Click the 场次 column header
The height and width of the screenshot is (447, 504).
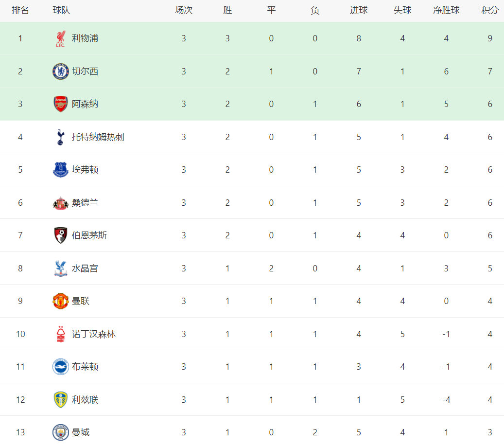point(184,10)
